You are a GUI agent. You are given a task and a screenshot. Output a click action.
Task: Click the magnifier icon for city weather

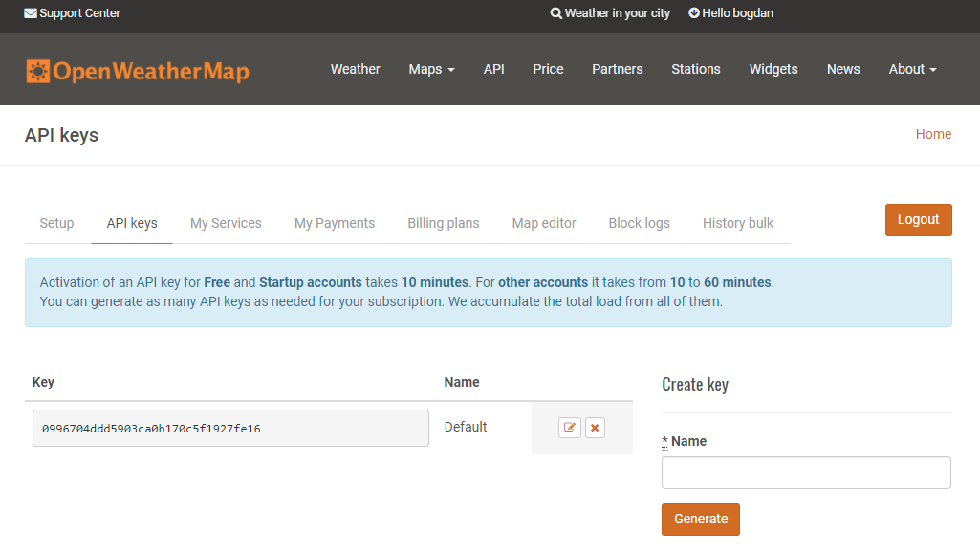coord(555,13)
